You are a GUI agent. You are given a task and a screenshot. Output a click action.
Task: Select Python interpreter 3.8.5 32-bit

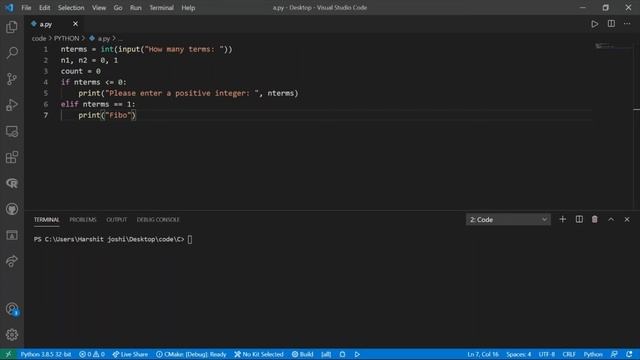coord(46,354)
